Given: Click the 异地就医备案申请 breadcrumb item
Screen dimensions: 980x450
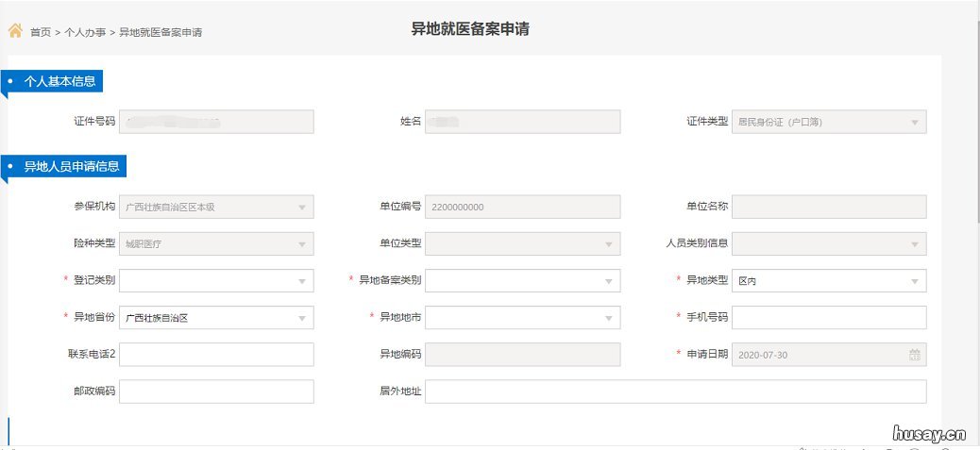Looking at the screenshot, I should 161,32.
